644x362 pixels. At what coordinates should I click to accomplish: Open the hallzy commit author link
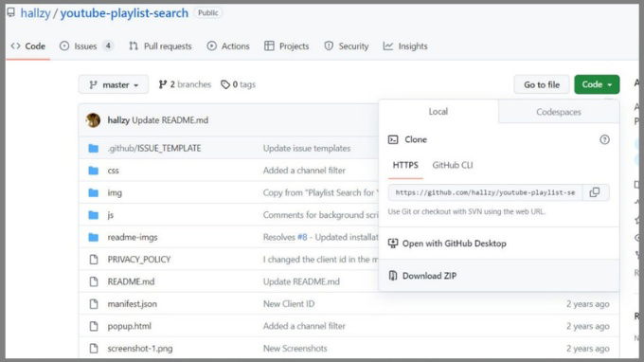coord(118,120)
